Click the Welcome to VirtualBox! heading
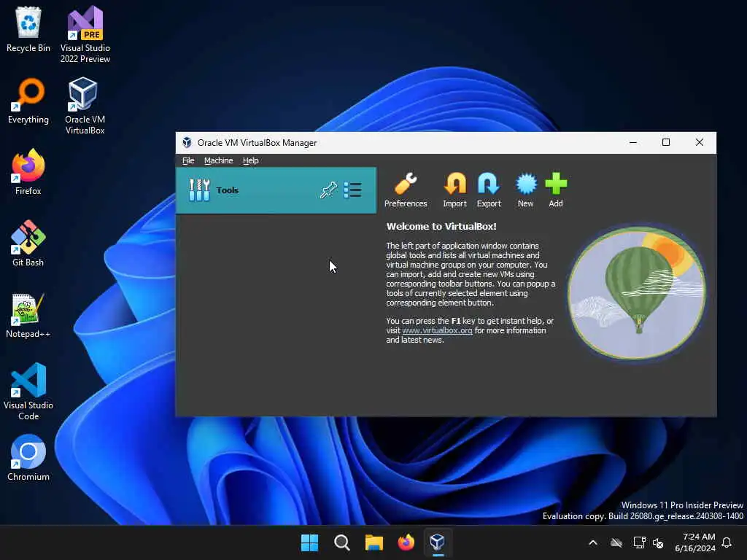 (441, 227)
